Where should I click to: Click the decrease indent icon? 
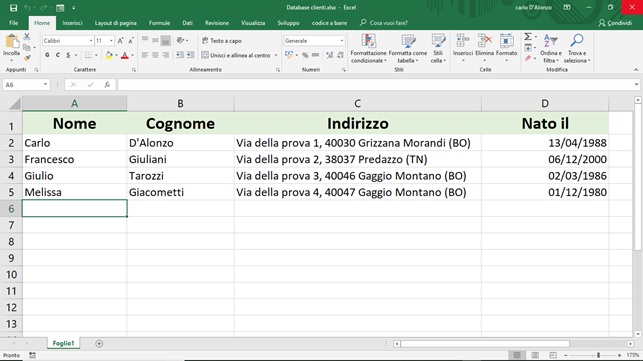pyautogui.click(x=180, y=55)
